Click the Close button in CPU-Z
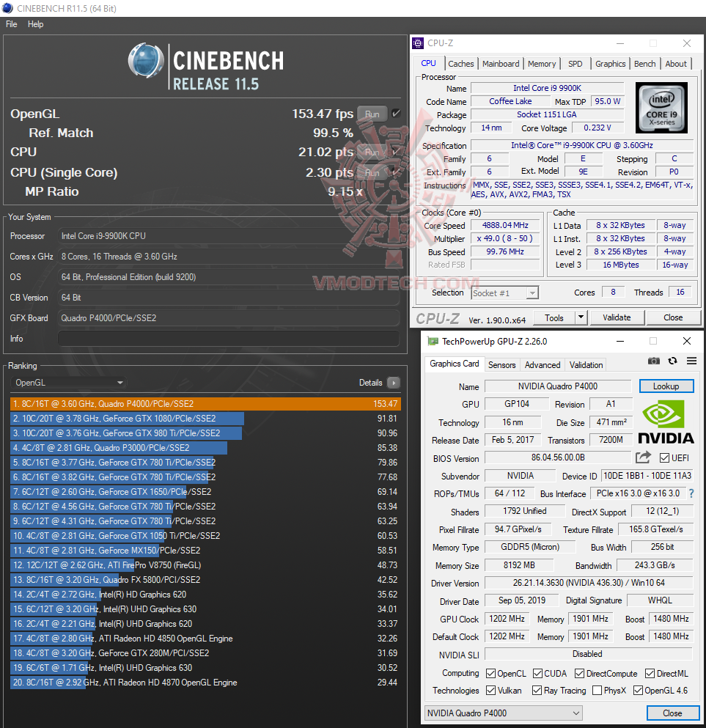 click(x=673, y=317)
